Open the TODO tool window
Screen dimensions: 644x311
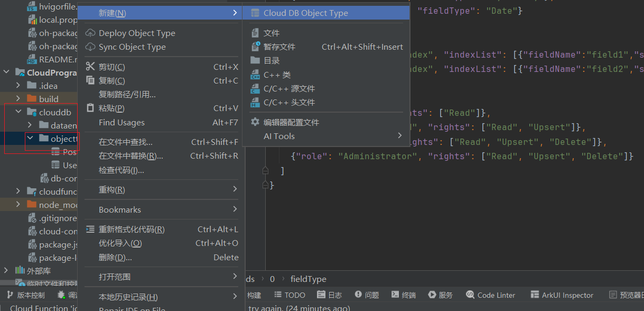coord(290,295)
